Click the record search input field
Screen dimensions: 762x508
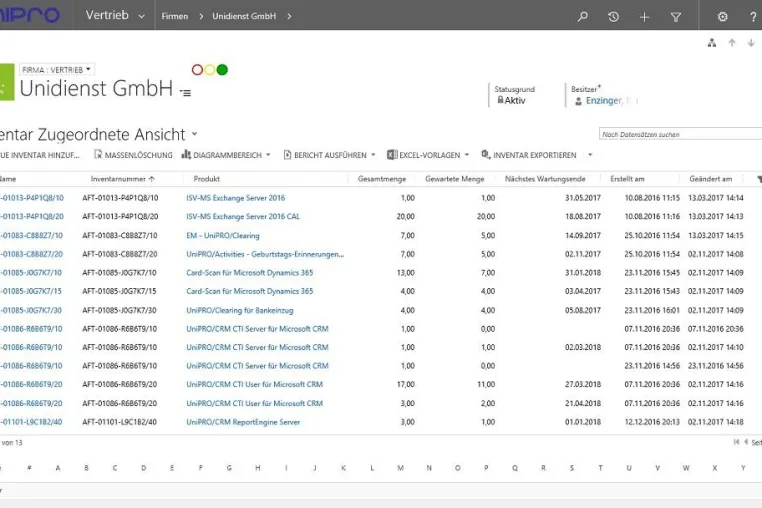(x=680, y=134)
